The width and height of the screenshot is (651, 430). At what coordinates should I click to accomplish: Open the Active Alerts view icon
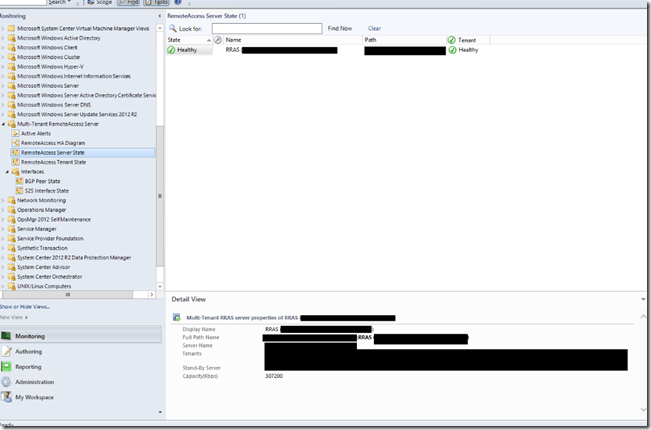15,133
